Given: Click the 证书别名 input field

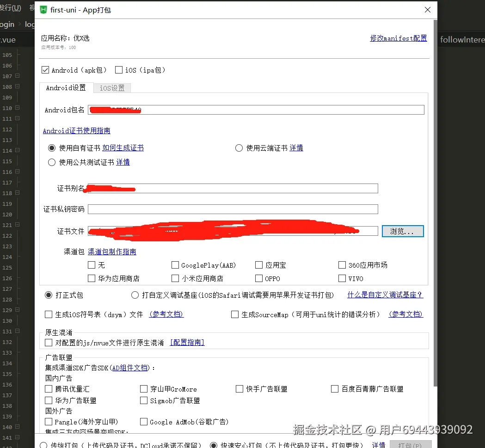Looking at the screenshot, I should coord(233,189).
